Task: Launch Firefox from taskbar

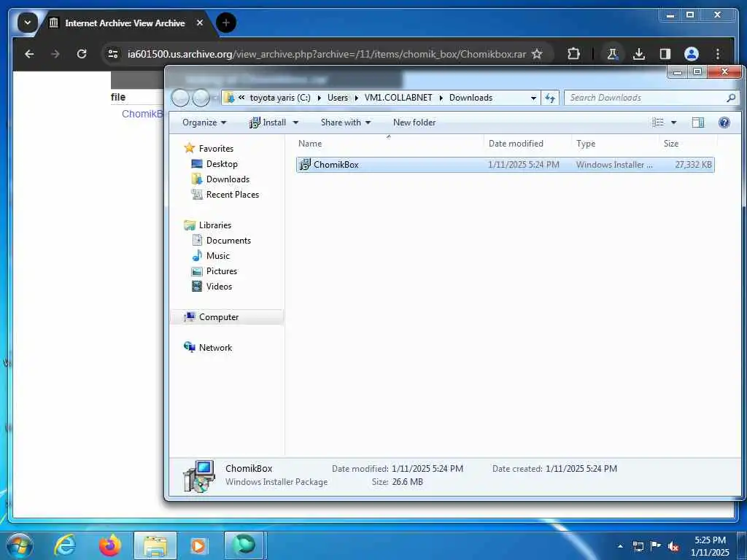Action: pos(109,545)
